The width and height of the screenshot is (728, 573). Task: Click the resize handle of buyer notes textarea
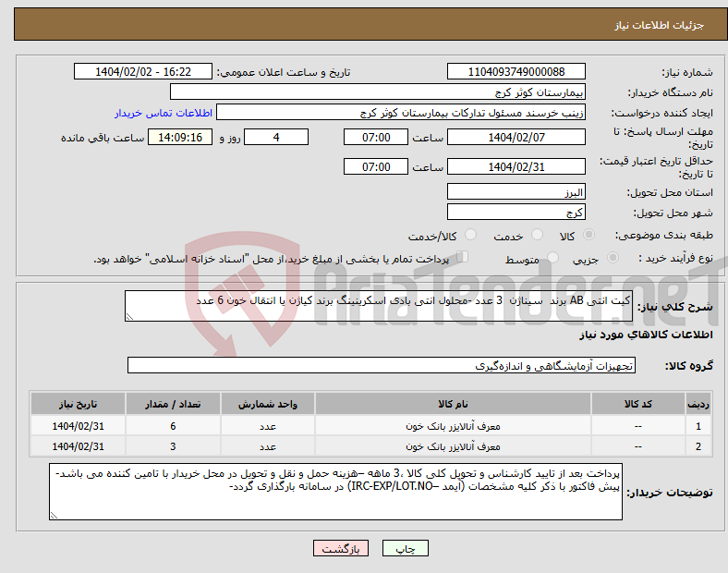pos(54,516)
